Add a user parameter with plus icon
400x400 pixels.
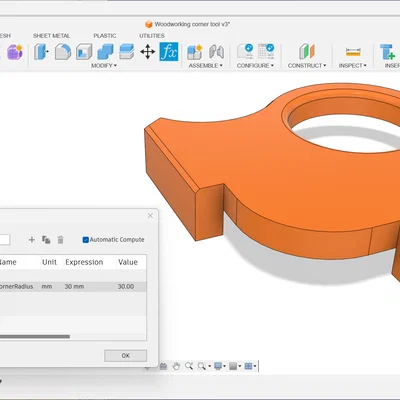pyautogui.click(x=32, y=240)
